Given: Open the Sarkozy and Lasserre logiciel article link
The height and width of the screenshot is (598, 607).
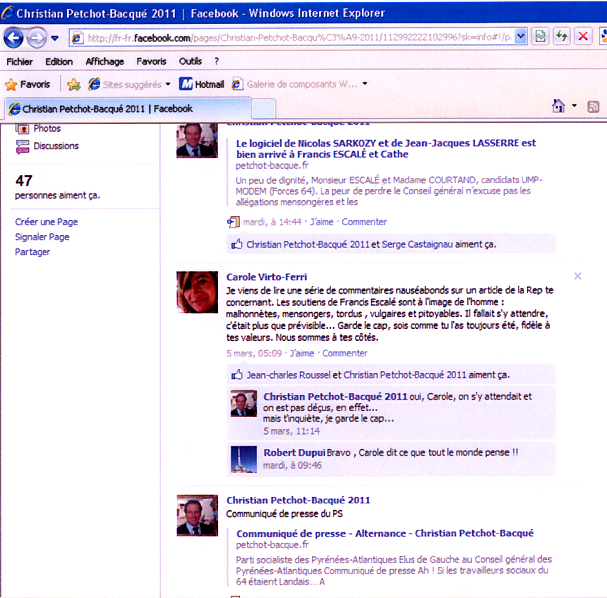Looking at the screenshot, I should click(386, 149).
